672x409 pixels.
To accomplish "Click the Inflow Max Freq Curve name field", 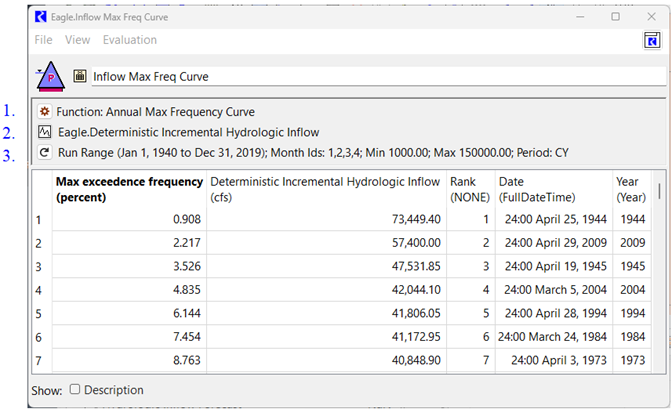I will [x=370, y=76].
